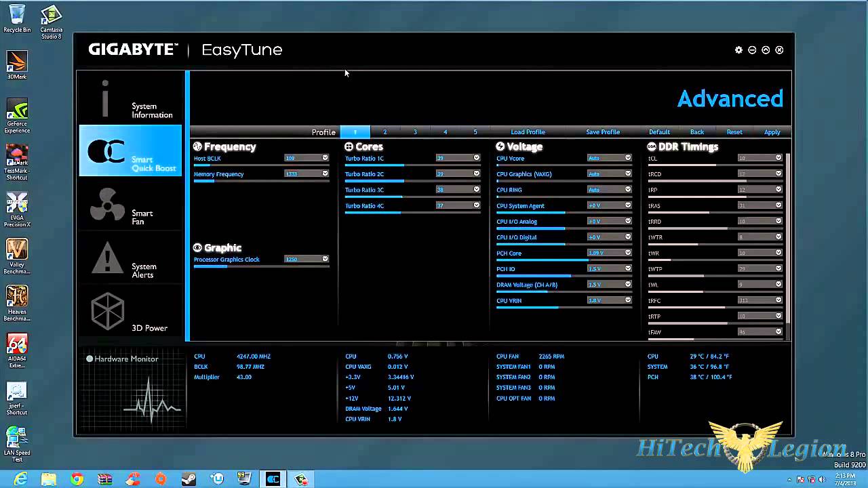Click the AIDA64 Extreme desktop icon
868x488 pixels.
[x=17, y=350]
